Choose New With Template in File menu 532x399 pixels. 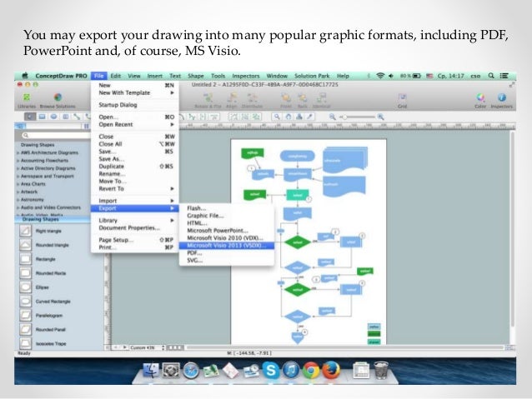135,92
